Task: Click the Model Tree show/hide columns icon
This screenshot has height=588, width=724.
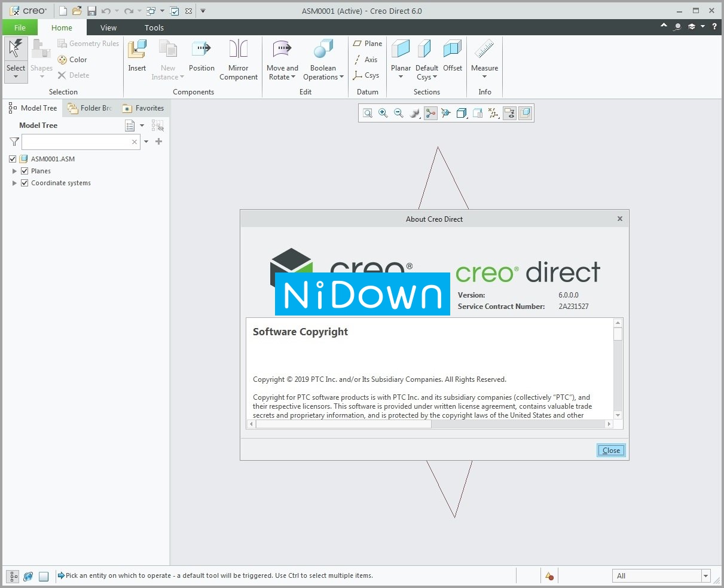Action: 158,125
